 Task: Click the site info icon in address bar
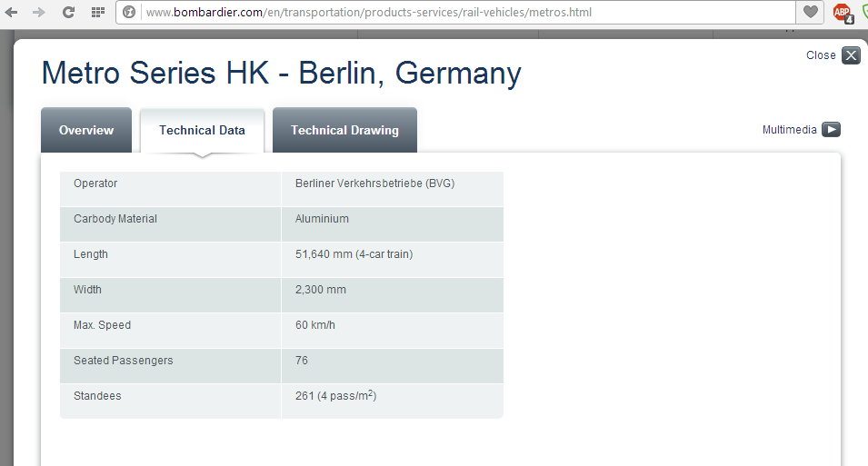coord(130,13)
